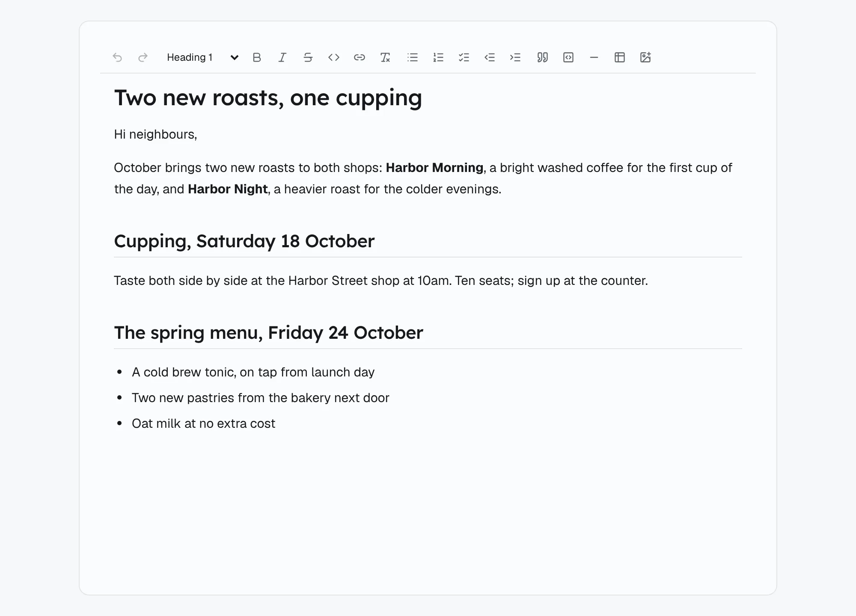This screenshot has width=856, height=616.
Task: Insert a blockquote
Action: click(x=543, y=57)
